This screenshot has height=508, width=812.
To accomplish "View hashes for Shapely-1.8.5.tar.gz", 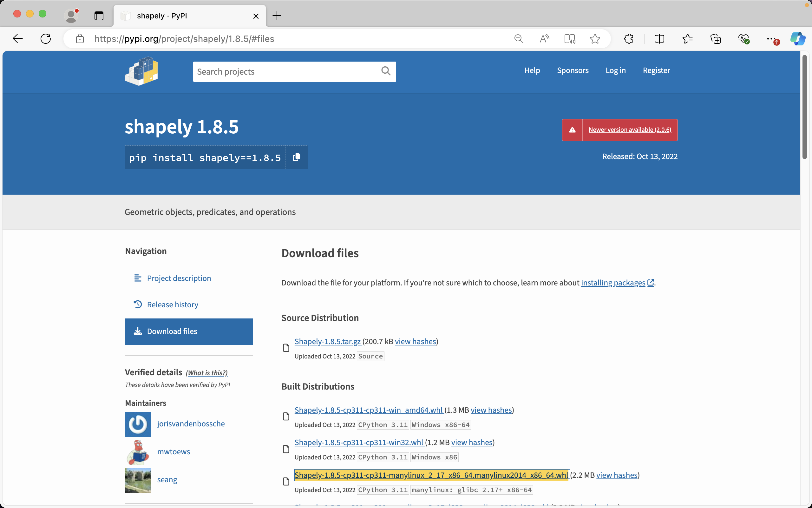I will pos(416,341).
